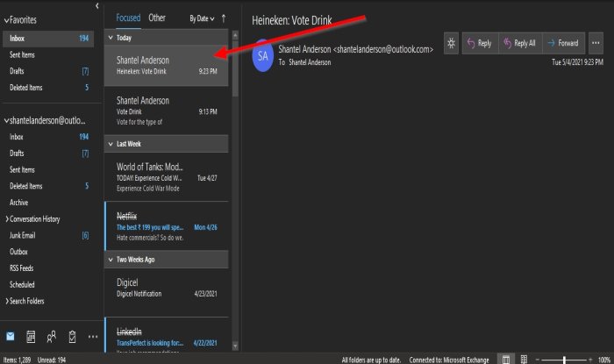The height and width of the screenshot is (364, 614).
Task: Open the By Date sort dropdown
Action: [x=202, y=18]
